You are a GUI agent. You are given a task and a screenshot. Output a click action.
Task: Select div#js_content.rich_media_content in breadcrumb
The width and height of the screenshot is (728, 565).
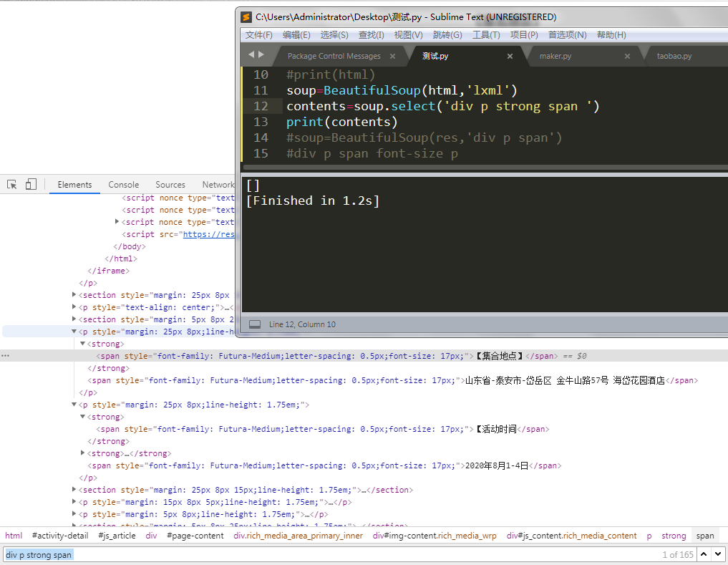(x=571, y=535)
